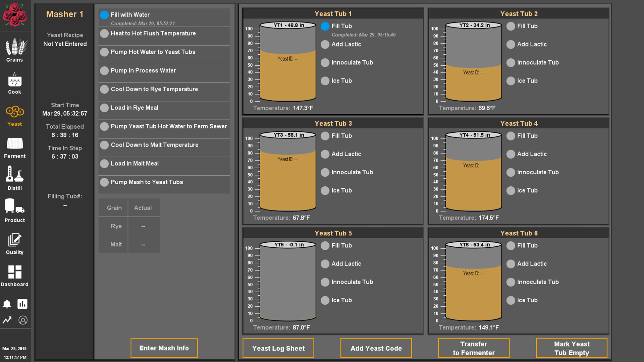Open the Cook section
Viewport: 644px width, 362px height.
[x=15, y=83]
